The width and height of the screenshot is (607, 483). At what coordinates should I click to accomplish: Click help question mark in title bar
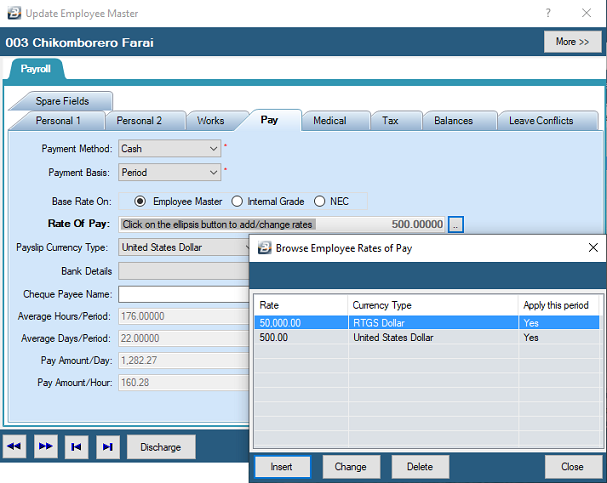coord(548,13)
